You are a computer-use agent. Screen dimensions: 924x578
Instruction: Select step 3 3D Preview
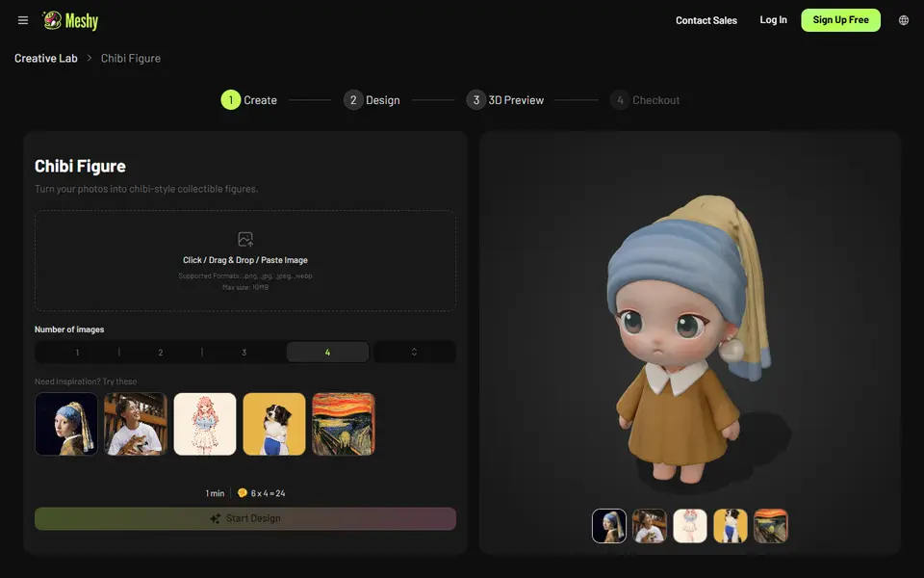pyautogui.click(x=505, y=100)
